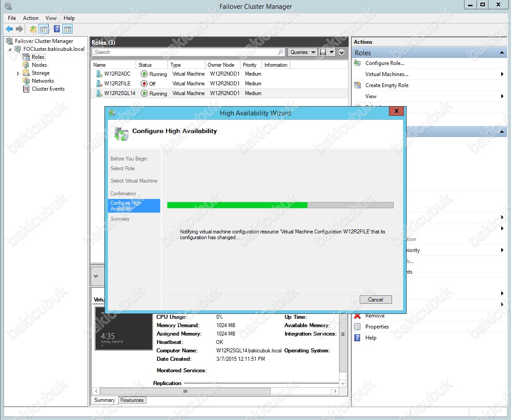Click the "Select Virtual Machine" wizard step
Screen dimensions: 511x420
[x=134, y=181]
